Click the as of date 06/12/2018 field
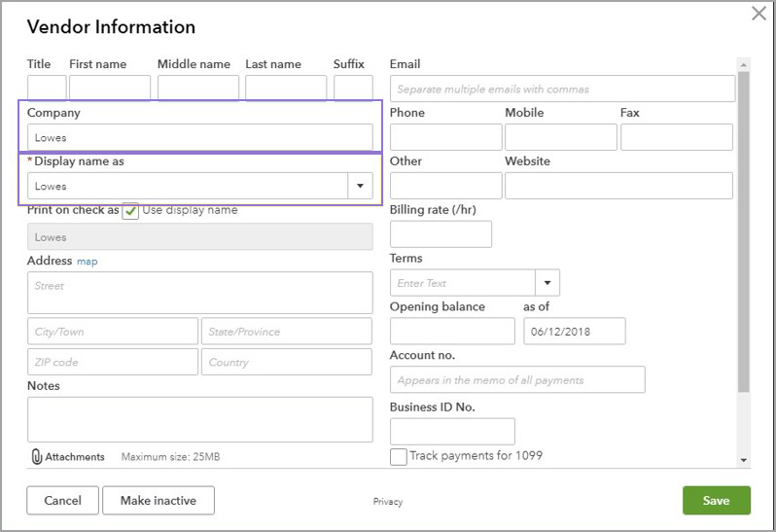The height and width of the screenshot is (532, 776). pos(575,331)
